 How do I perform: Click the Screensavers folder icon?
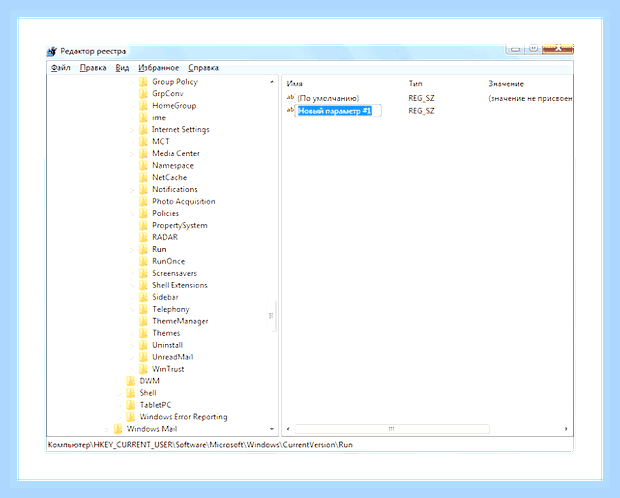(x=143, y=273)
